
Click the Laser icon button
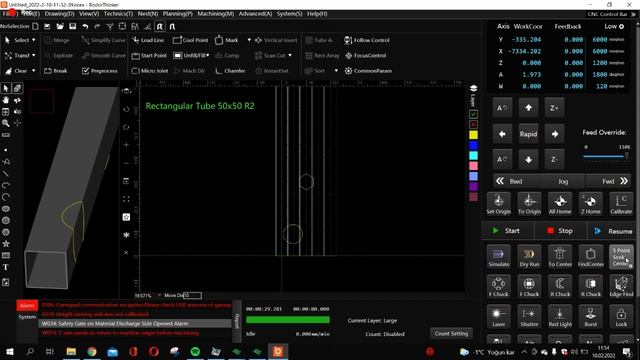point(498,316)
